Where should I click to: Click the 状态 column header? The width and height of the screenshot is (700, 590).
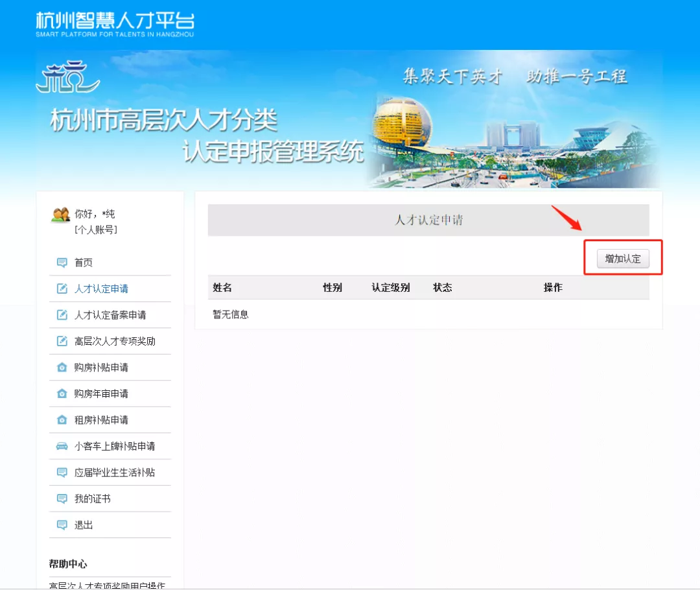(443, 288)
